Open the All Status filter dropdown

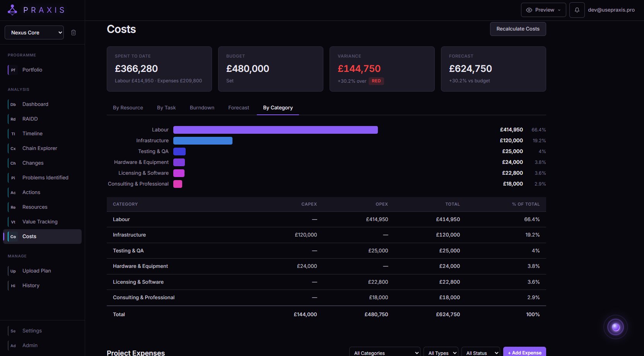(x=480, y=353)
